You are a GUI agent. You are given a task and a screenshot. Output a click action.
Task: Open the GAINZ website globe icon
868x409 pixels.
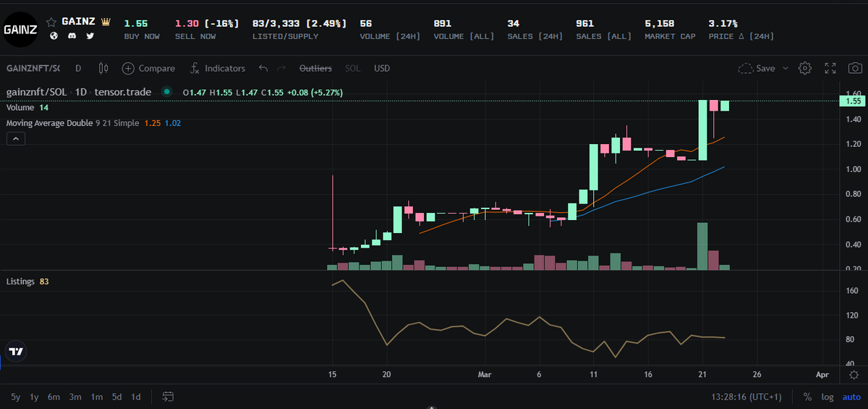point(54,35)
